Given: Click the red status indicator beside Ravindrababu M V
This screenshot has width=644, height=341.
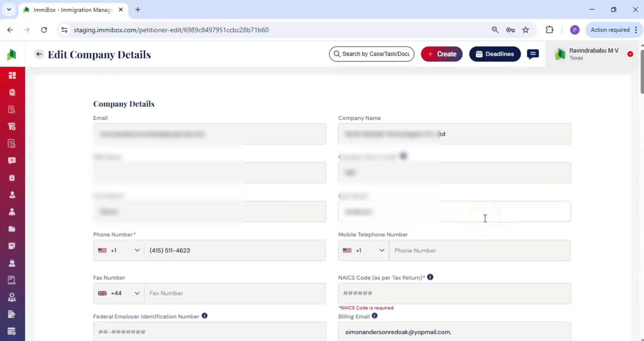Looking at the screenshot, I should click(630, 54).
